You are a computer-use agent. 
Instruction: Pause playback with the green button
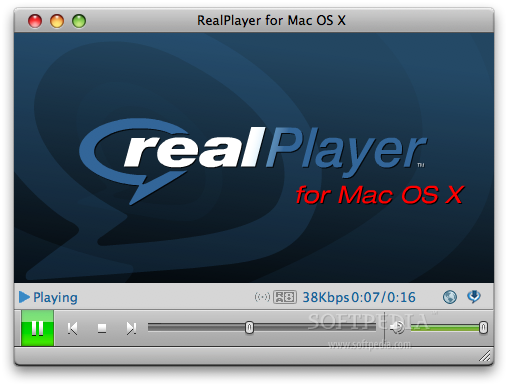click(x=37, y=328)
